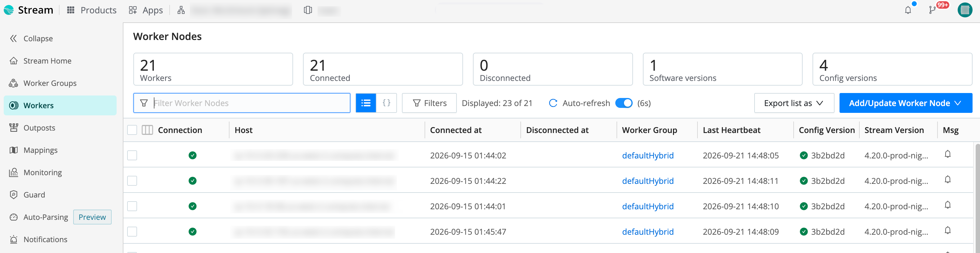Click the message bell icon in first row
The width and height of the screenshot is (980, 253).
point(948,154)
